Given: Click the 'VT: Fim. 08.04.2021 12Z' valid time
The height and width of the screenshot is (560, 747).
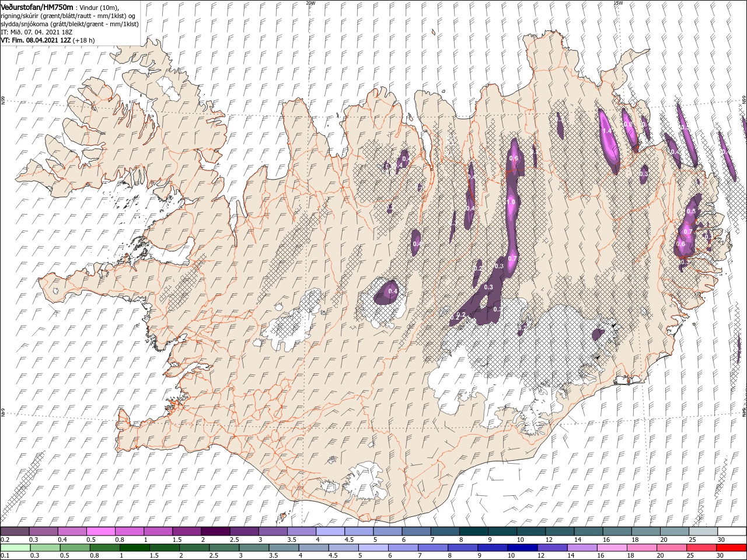Looking at the screenshot, I should click(36, 40).
